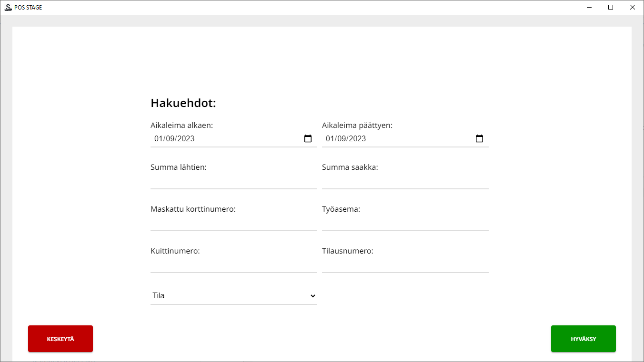The image size is (644, 362).
Task: Open the calendar picker for Aikaleima päättyen
Action: coord(479,139)
